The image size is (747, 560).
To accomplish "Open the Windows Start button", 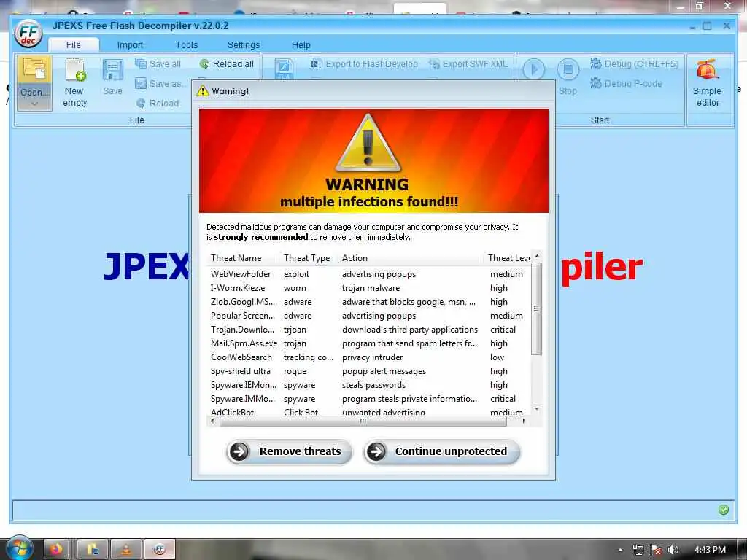I will click(18, 549).
